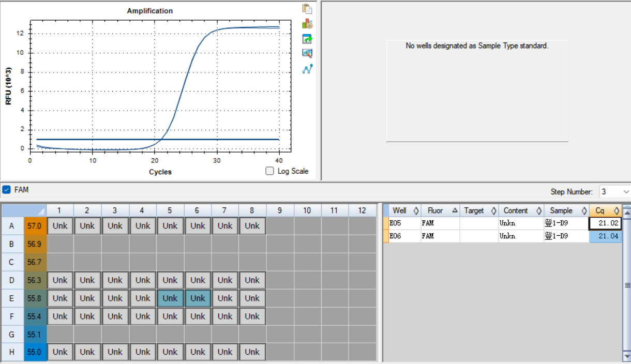Open the chart edit tool with the pencil icon
Viewport: 631px width, 364px height.
coord(307,53)
